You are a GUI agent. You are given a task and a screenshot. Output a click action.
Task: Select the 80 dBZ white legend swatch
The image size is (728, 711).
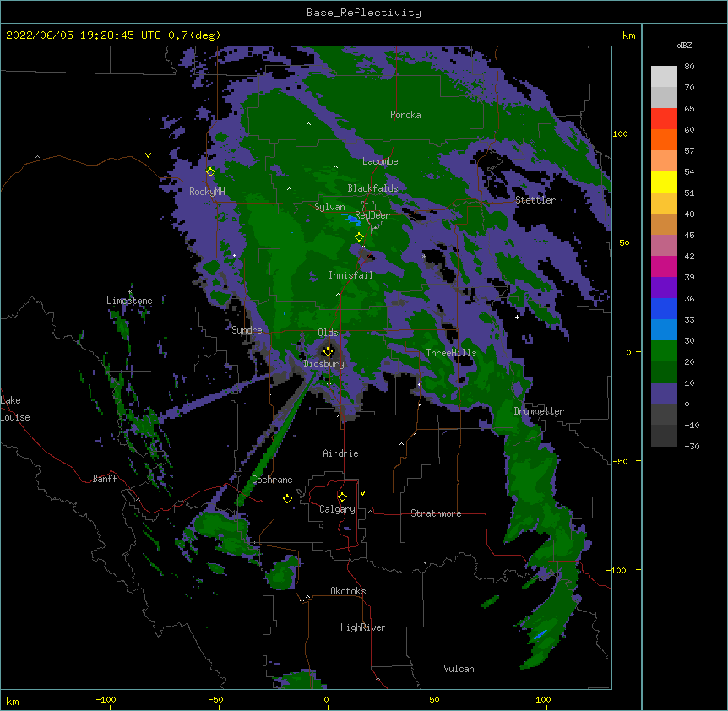pos(664,77)
